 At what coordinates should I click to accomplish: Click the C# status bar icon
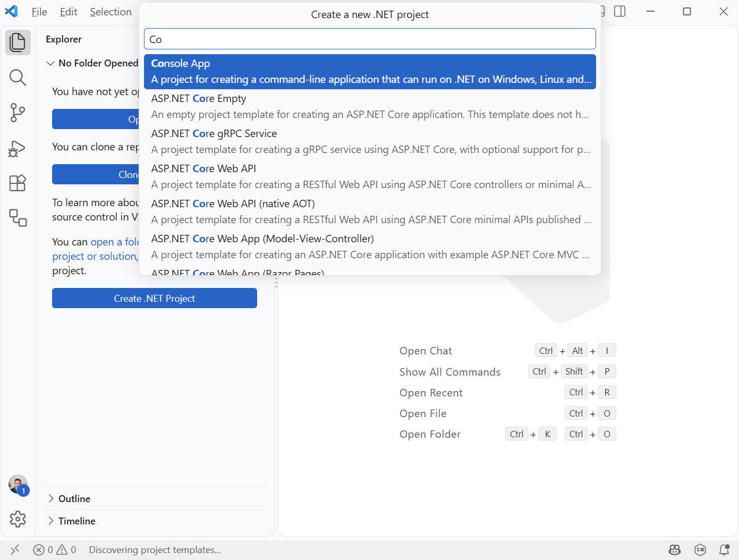click(x=700, y=550)
